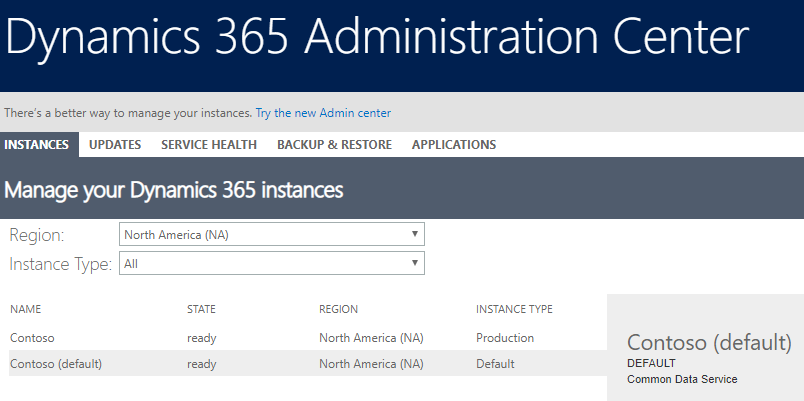Click the ready state of the Contoso row

pyautogui.click(x=201, y=338)
